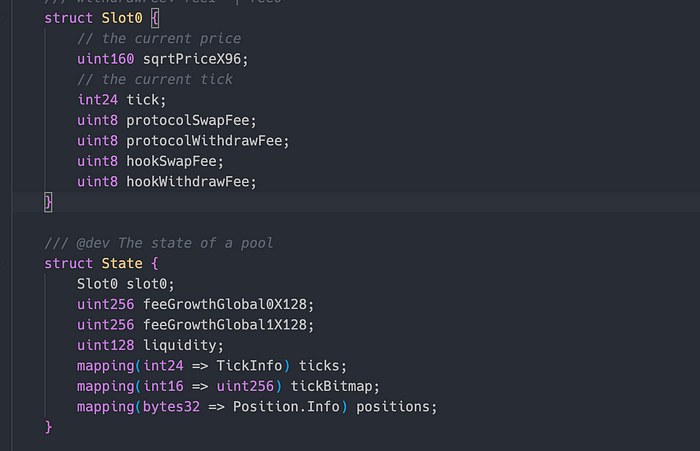Image resolution: width=700 pixels, height=451 pixels.
Task: Click the 'State' struct name
Action: [122, 263]
